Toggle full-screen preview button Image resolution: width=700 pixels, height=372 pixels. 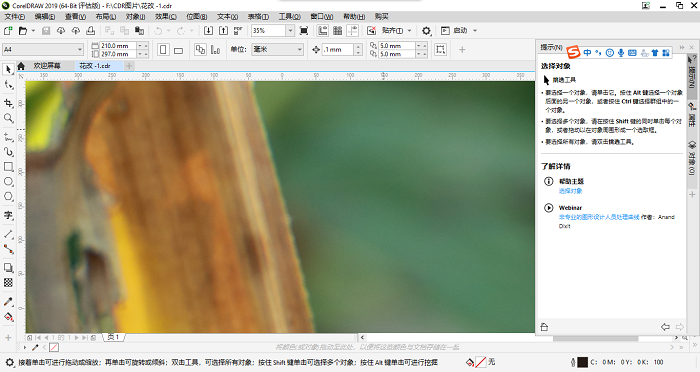pos(304,30)
